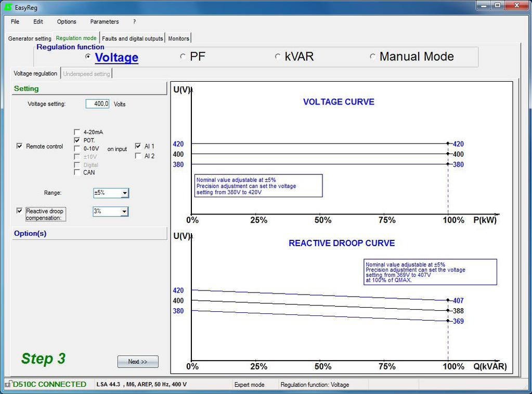Click the LSA 44.3 generator info in status bar
Viewport: 532px width, 394px height.
click(x=141, y=385)
